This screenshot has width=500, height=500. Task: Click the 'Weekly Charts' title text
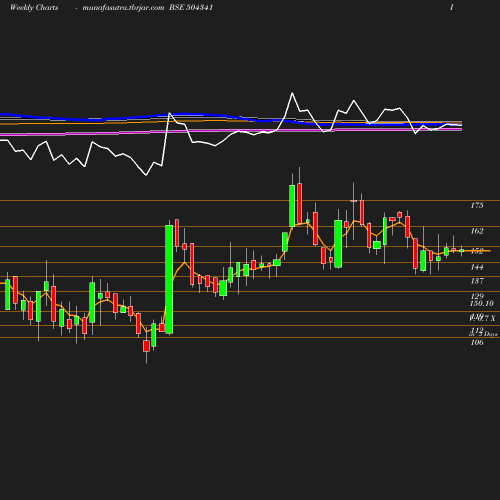click(x=34, y=8)
